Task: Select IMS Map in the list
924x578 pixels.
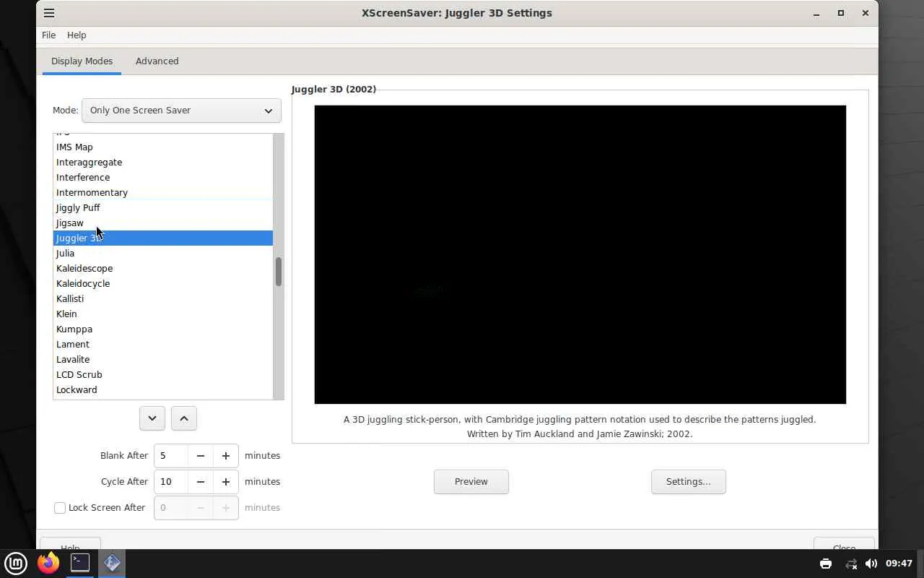Action: tap(163, 147)
